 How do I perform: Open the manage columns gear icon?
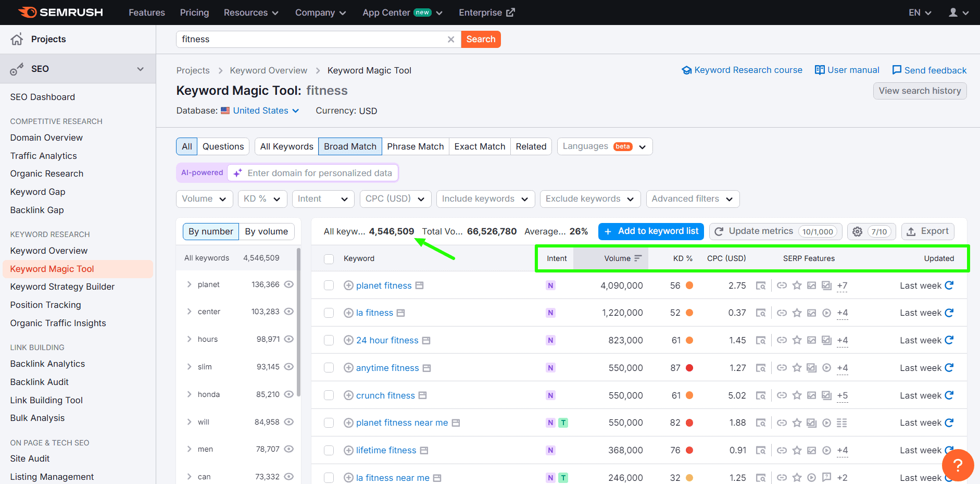click(x=857, y=231)
